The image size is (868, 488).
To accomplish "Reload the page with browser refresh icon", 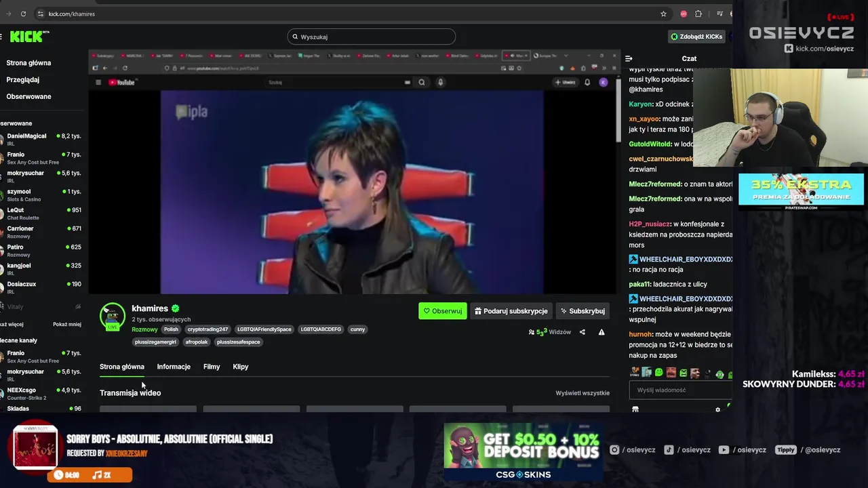I will click(x=23, y=14).
